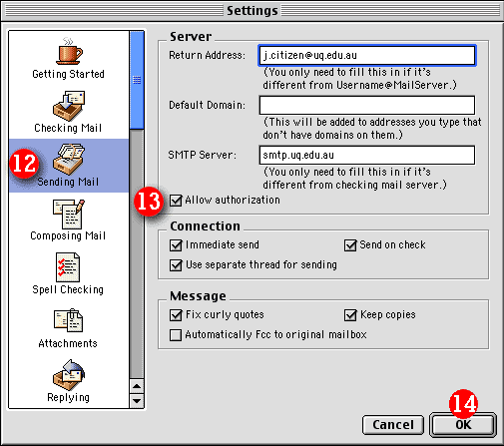The width and height of the screenshot is (504, 446).
Task: Uncheck Send on check option
Action: pyautogui.click(x=350, y=245)
